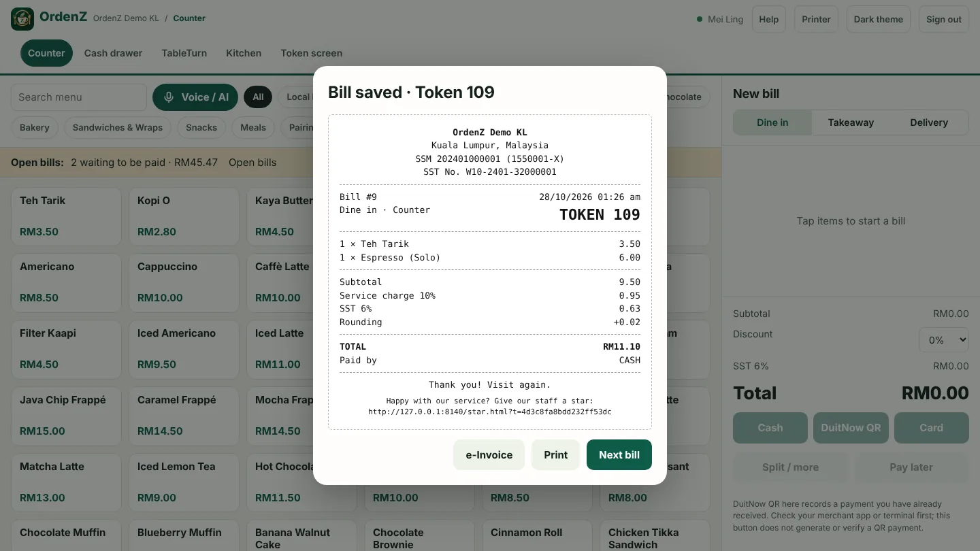This screenshot has height=551, width=980.
Task: Open the Discount percentage dropdown
Action: pyautogui.click(x=944, y=339)
